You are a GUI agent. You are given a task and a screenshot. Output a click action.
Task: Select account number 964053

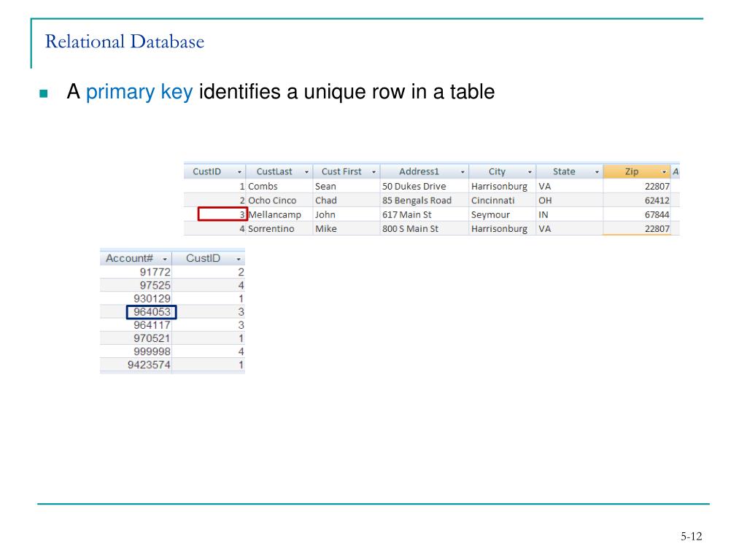click(152, 312)
